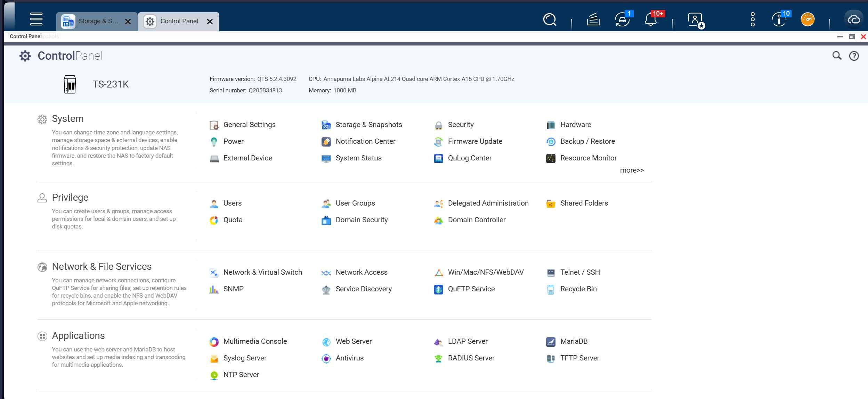Open QuFTP Service icon

(x=438, y=289)
